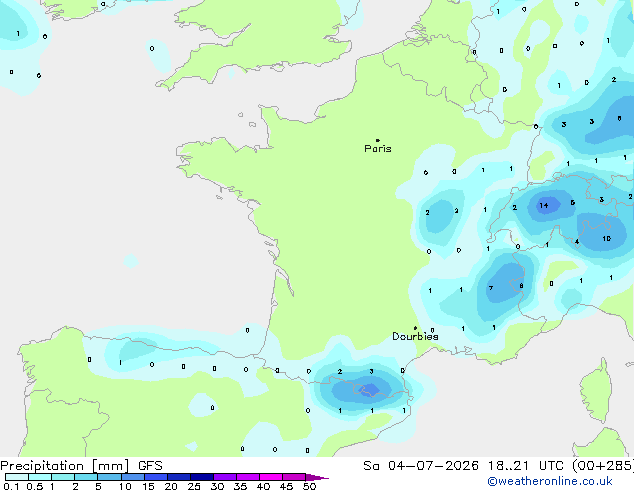Click the purple arrow past legend 50
This screenshot has width=634, height=490.
pyautogui.click(x=317, y=477)
